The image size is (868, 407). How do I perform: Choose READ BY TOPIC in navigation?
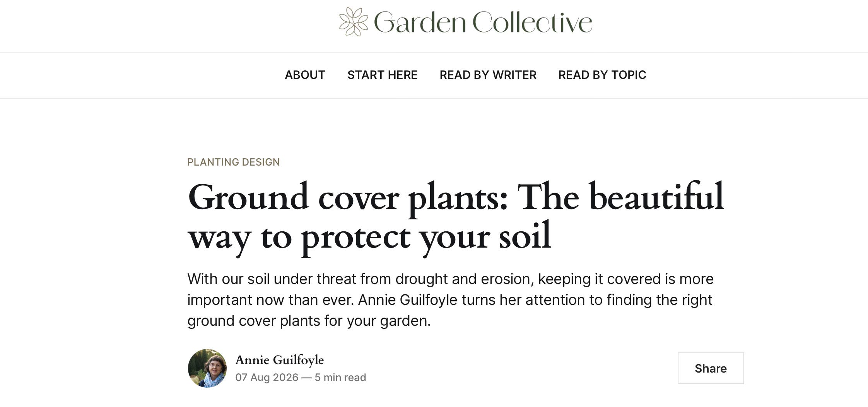pos(602,75)
